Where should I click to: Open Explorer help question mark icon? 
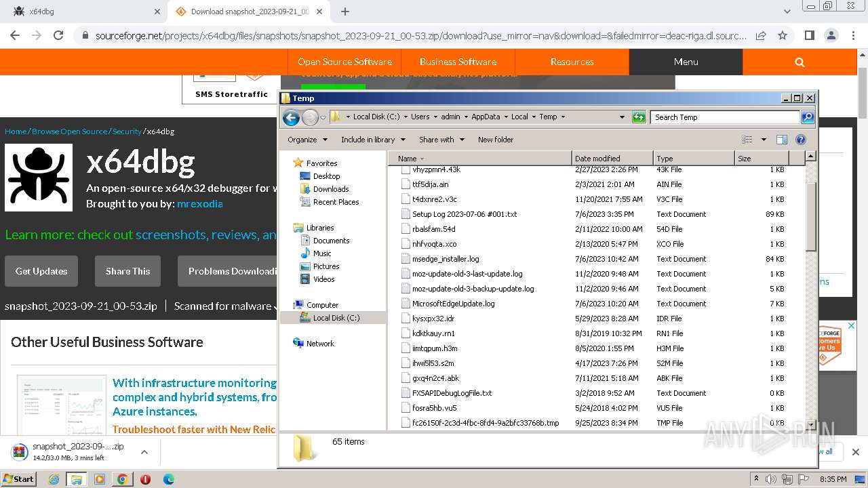pyautogui.click(x=800, y=140)
